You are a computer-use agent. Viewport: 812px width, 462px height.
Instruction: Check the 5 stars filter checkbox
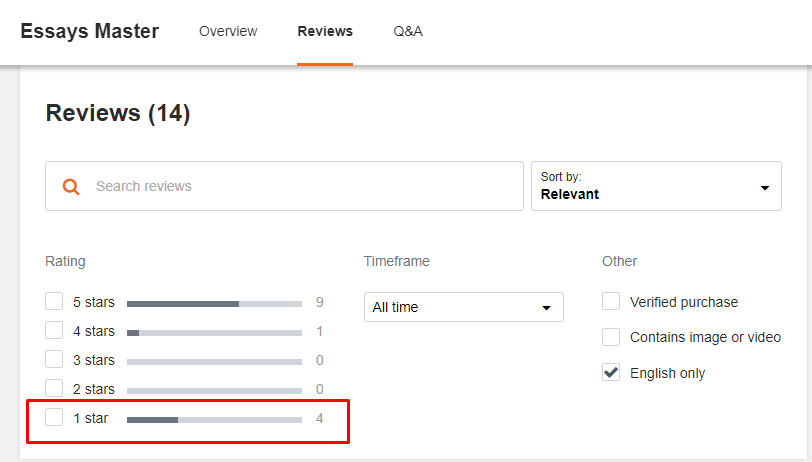click(54, 301)
